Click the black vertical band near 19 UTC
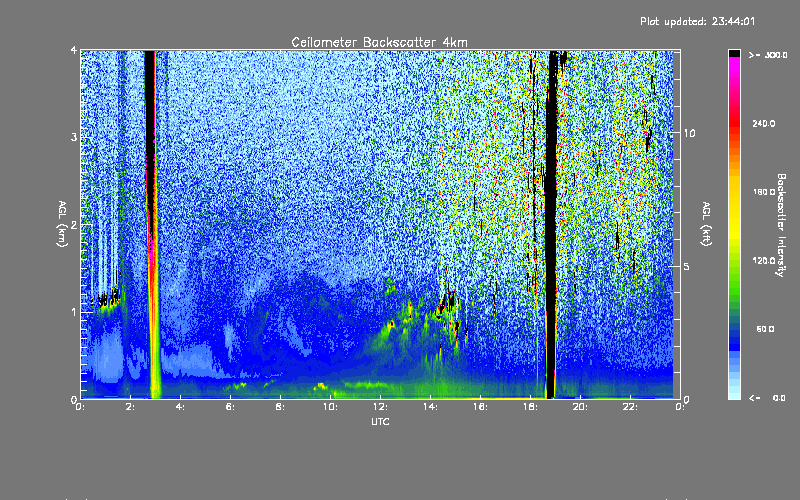Viewport: 800px width, 500px height. coord(551,224)
